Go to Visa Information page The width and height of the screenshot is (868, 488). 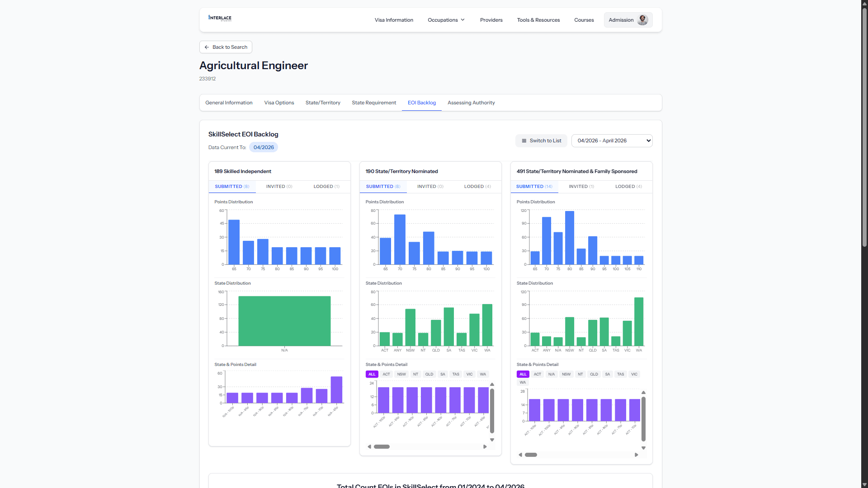tap(394, 20)
